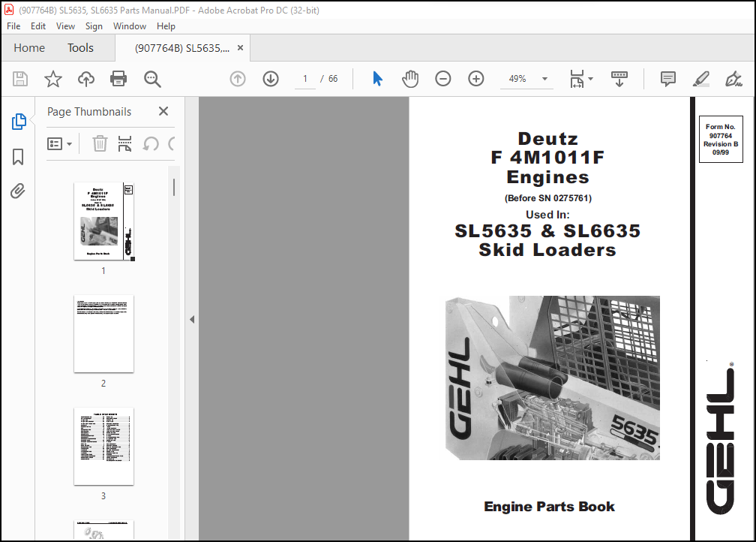
Task: Click the delete pages trash icon
Action: point(100,144)
